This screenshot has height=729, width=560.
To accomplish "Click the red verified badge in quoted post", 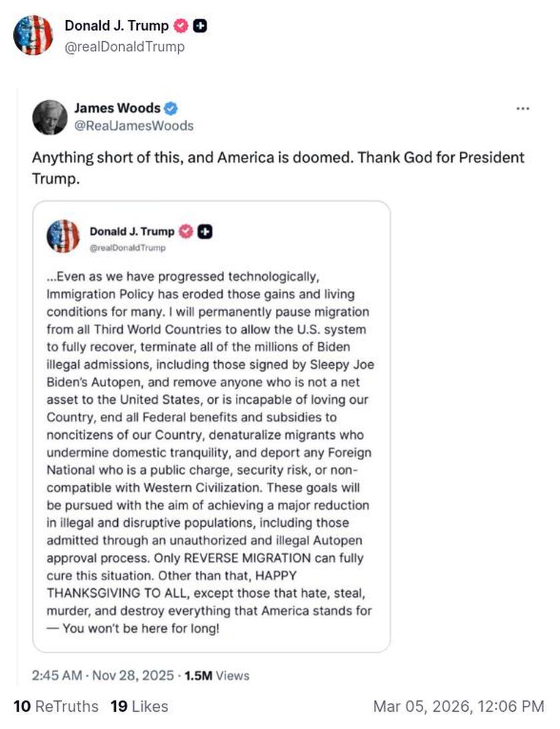I will pos(185,231).
